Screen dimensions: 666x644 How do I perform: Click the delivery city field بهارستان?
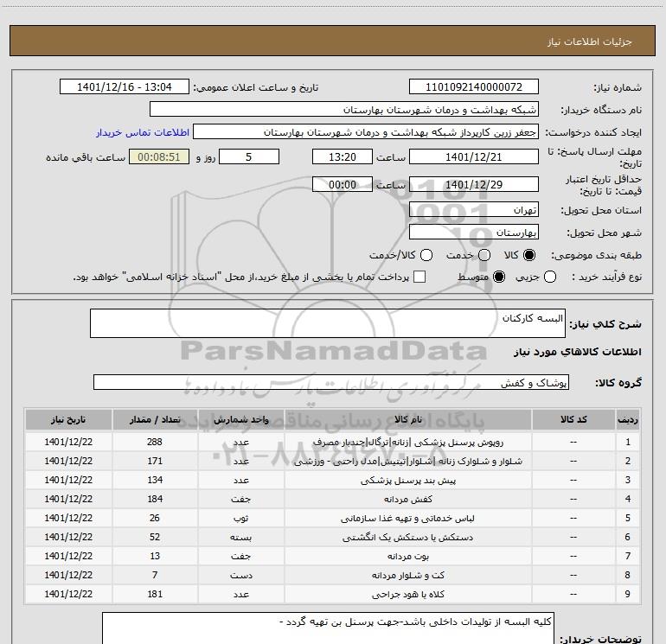pyautogui.click(x=474, y=233)
